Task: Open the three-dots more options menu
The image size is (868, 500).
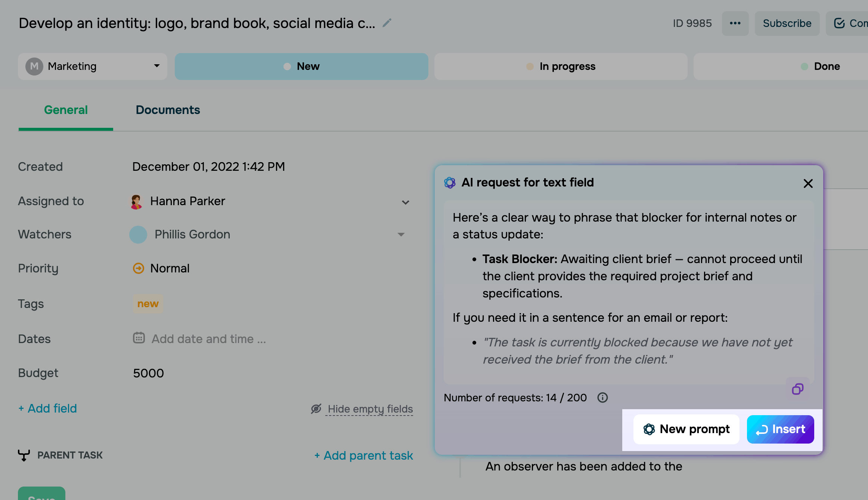Action: coord(735,23)
